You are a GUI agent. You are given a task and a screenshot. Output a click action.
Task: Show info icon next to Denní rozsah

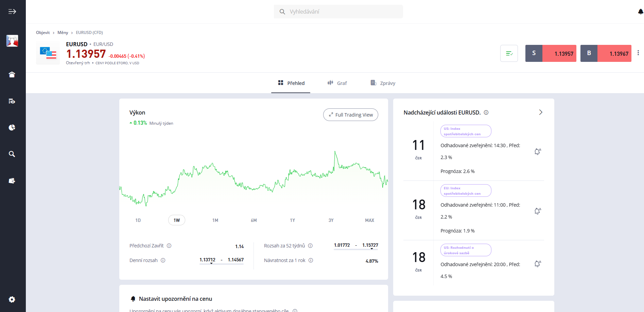163,260
